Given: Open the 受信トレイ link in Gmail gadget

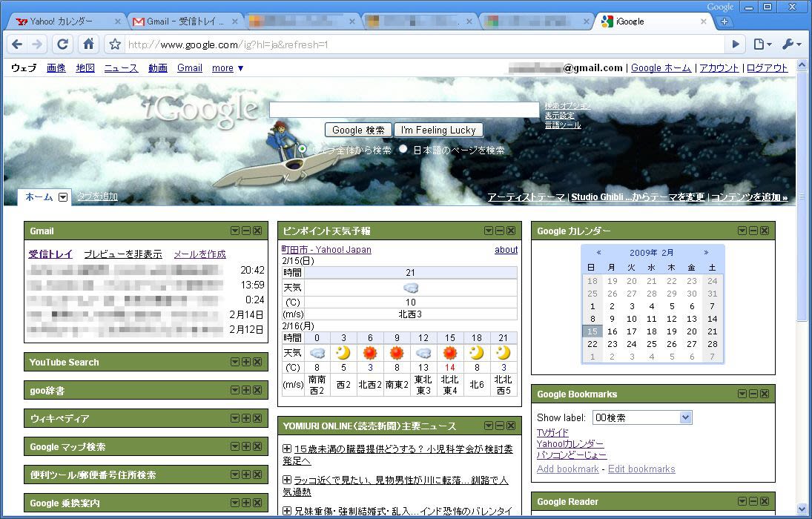Looking at the screenshot, I should [50, 254].
